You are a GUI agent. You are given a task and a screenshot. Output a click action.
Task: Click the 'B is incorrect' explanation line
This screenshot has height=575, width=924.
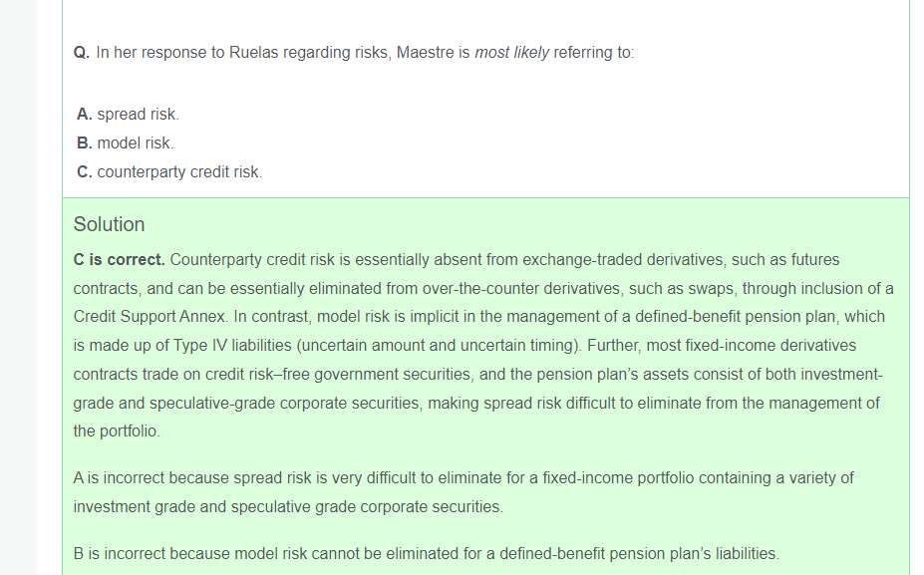pyautogui.click(x=426, y=553)
